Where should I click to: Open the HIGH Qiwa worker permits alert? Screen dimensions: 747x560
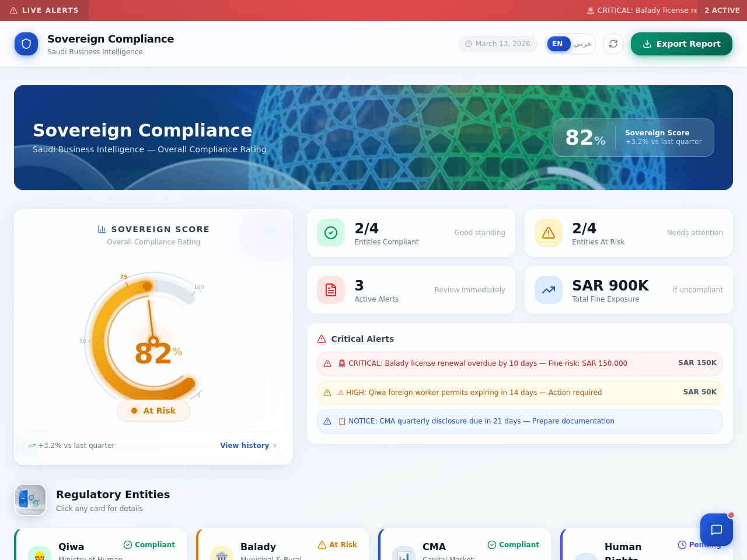point(520,393)
